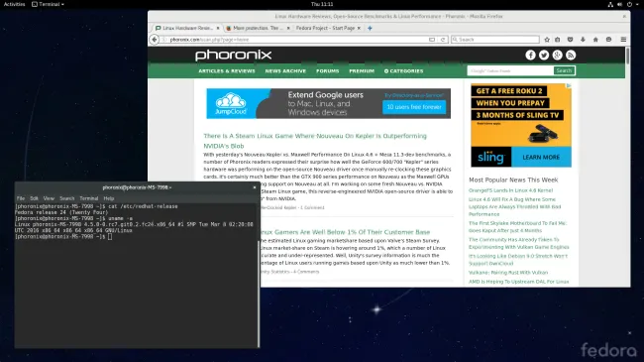Open the Help menu in Terminal
This screenshot has width=644, height=362.
pos(109,198)
